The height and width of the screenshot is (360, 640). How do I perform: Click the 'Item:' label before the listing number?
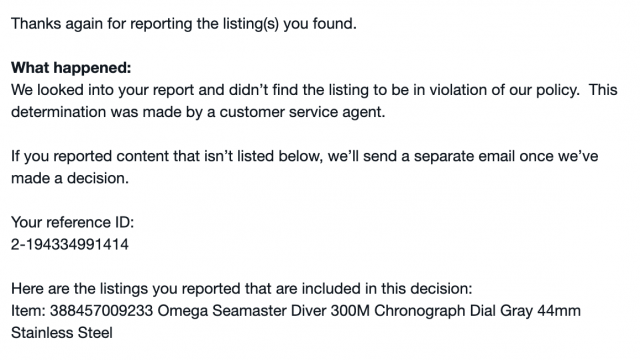point(28,311)
